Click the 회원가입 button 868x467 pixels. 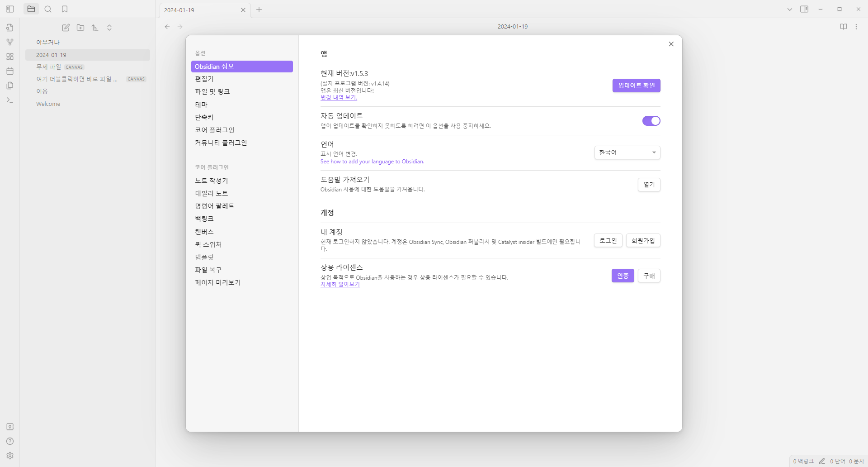point(643,241)
